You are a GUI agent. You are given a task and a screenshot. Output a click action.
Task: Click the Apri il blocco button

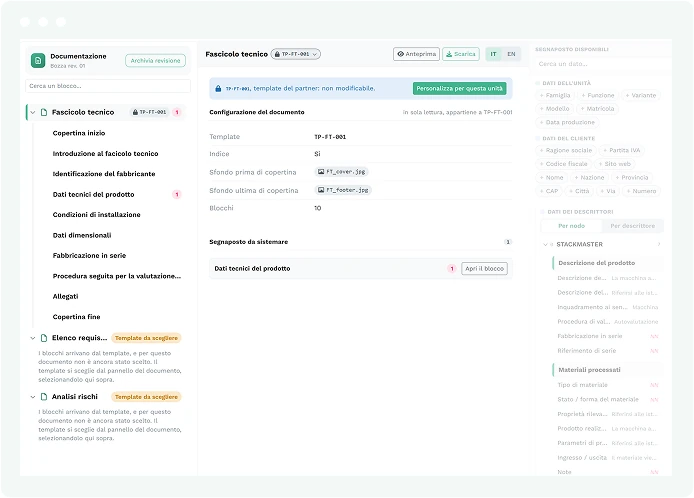coord(484,269)
